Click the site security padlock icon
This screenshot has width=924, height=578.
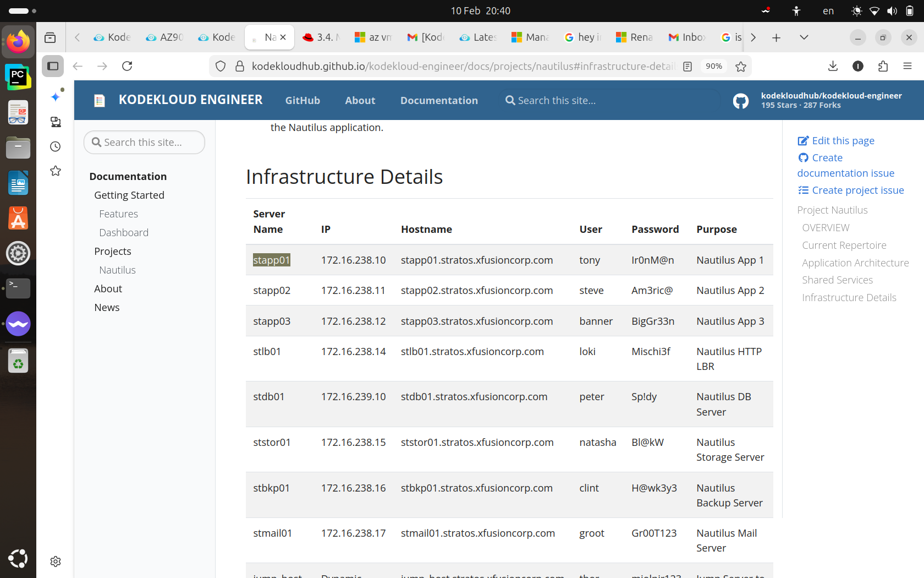[240, 66]
